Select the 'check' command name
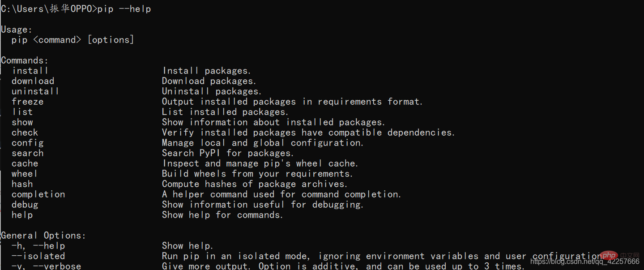Image resolution: width=644 pixels, height=270 pixels. [x=25, y=133]
